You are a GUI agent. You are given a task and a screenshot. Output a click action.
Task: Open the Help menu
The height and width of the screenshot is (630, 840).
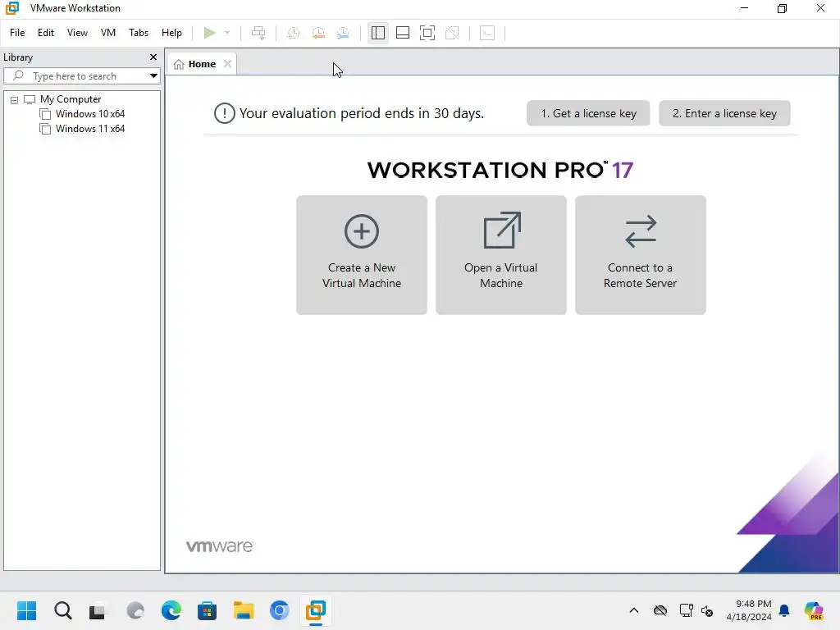click(171, 33)
